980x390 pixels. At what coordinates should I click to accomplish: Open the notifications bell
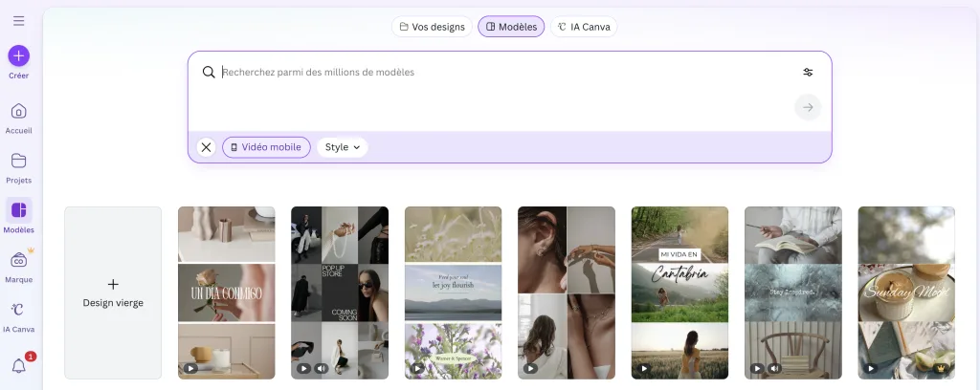tap(19, 366)
